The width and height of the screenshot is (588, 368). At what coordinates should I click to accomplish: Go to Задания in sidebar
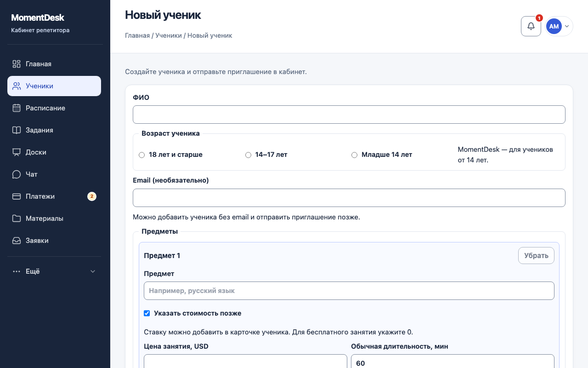54,130
